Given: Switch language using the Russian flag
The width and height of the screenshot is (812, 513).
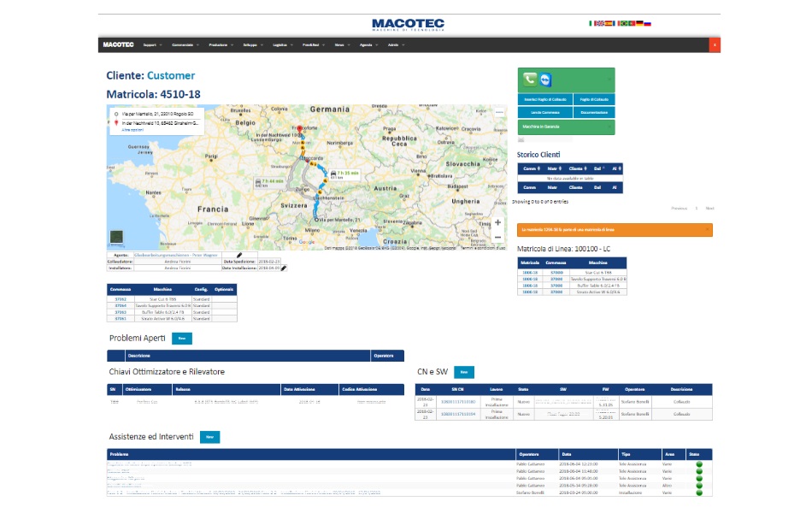Looking at the screenshot, I should click(647, 23).
